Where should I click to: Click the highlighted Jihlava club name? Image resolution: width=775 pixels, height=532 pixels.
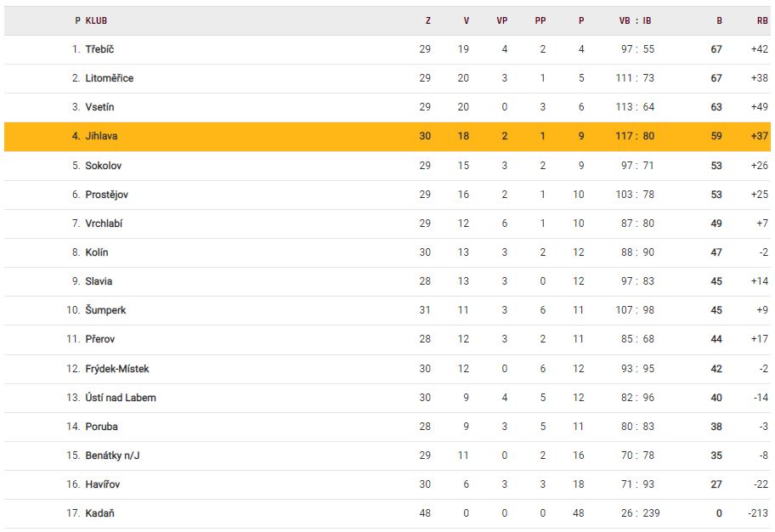click(100, 136)
